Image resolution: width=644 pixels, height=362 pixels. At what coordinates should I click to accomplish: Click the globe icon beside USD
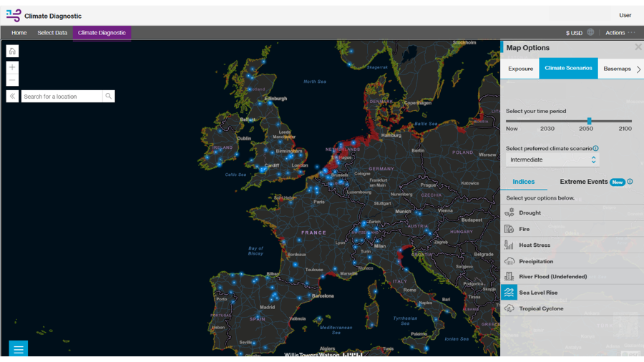[590, 32]
